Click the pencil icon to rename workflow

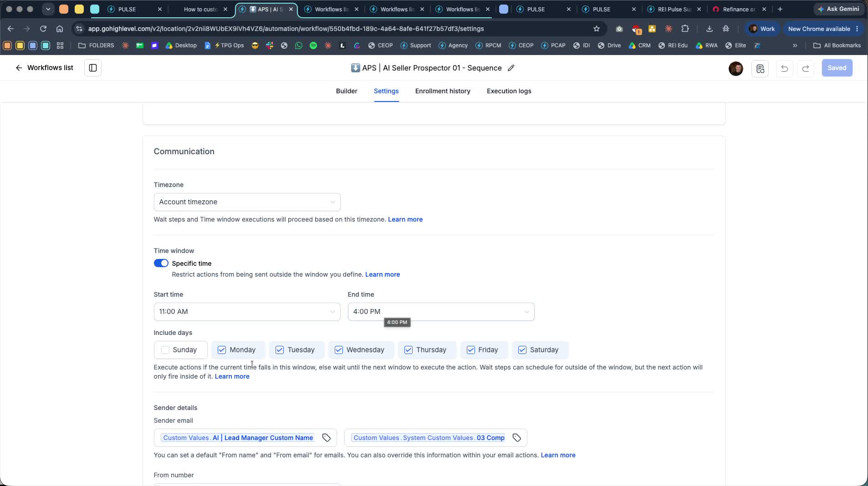coord(511,68)
